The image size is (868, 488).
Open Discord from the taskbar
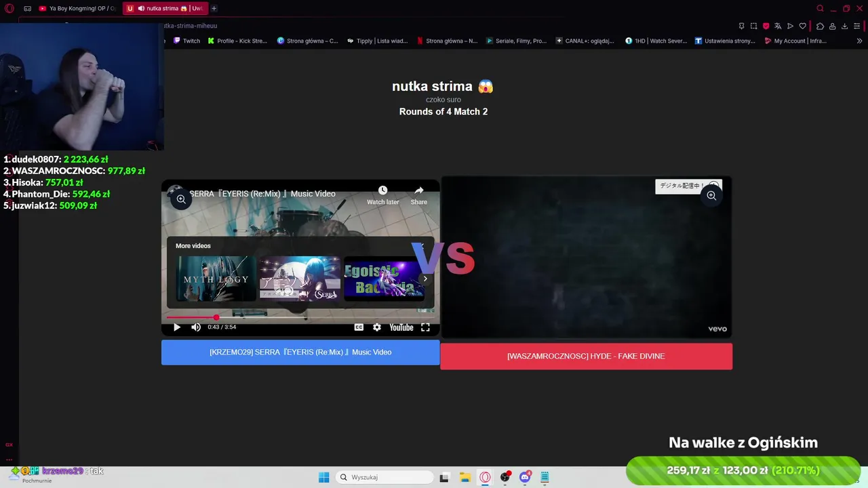click(525, 477)
